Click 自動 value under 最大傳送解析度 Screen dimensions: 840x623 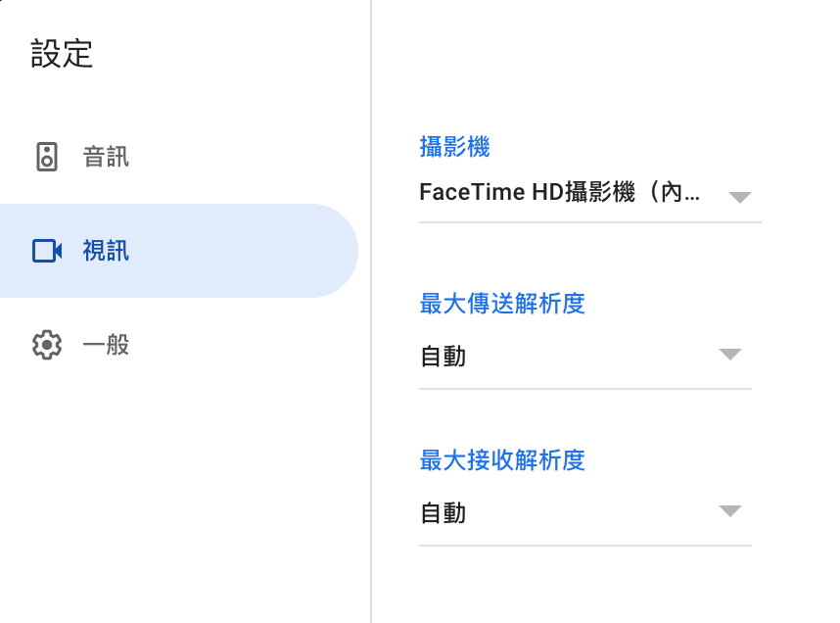coord(443,356)
